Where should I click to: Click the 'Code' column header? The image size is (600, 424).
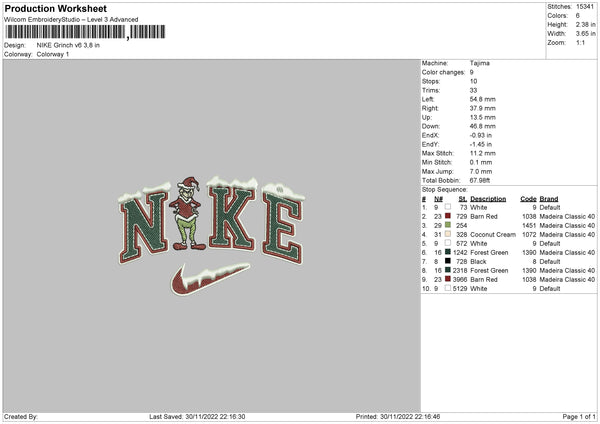click(x=528, y=199)
